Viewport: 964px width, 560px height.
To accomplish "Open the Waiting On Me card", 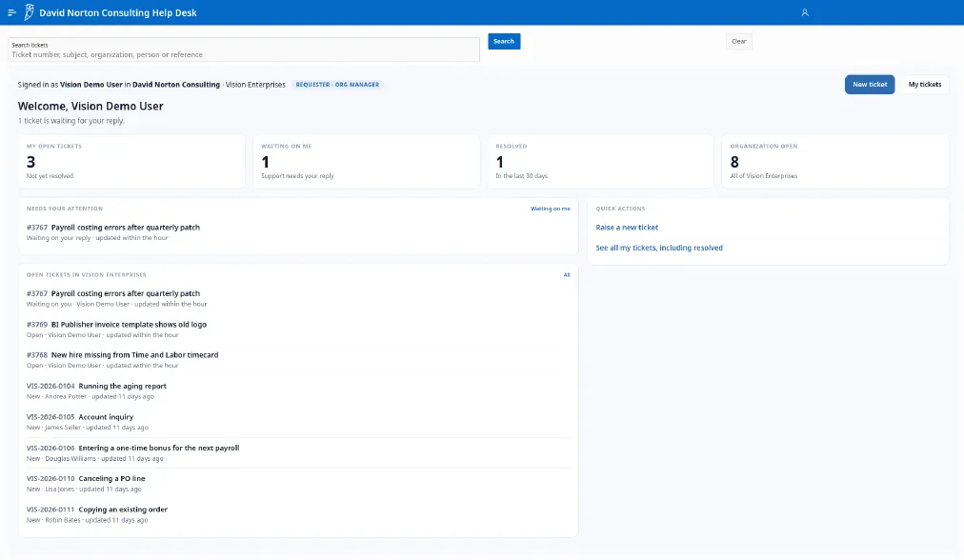I will click(367, 162).
